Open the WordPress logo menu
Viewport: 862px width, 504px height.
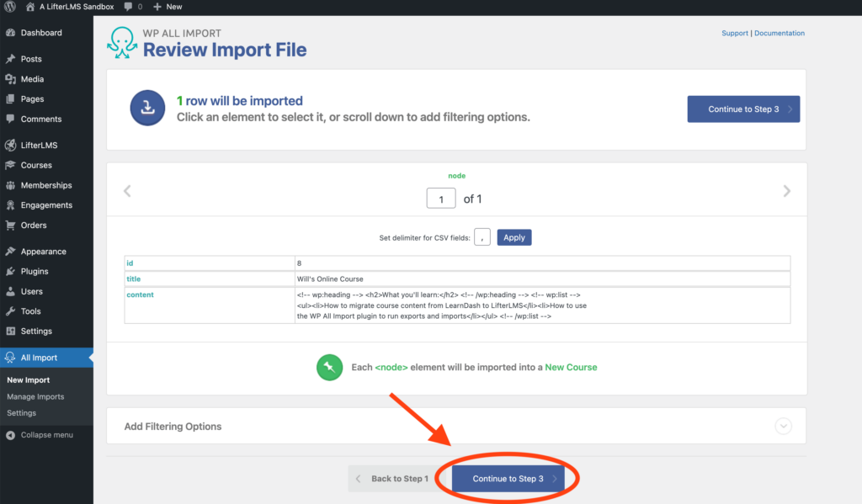[x=10, y=7]
